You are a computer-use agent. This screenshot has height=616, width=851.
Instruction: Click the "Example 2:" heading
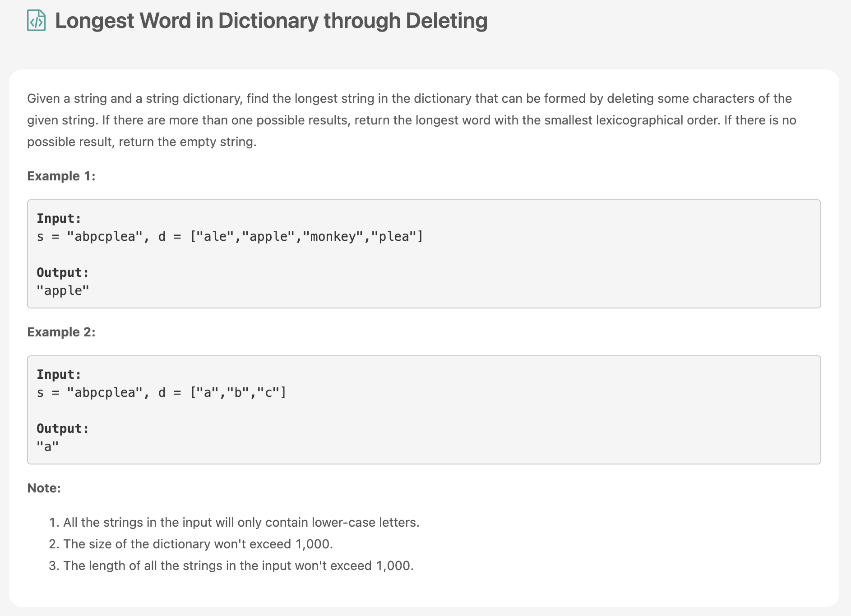tap(61, 332)
